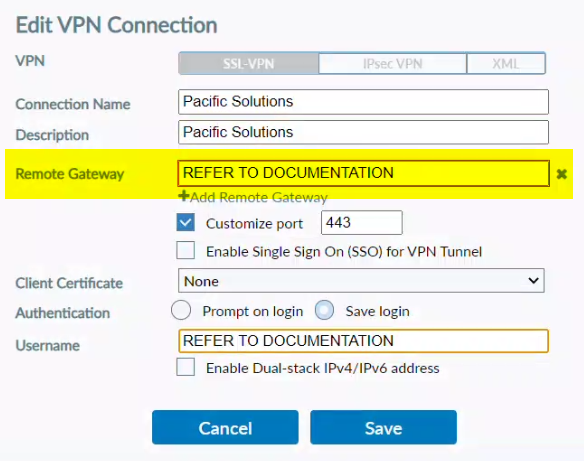This screenshot has width=584, height=461.
Task: Focus the Description text field
Action: [363, 132]
